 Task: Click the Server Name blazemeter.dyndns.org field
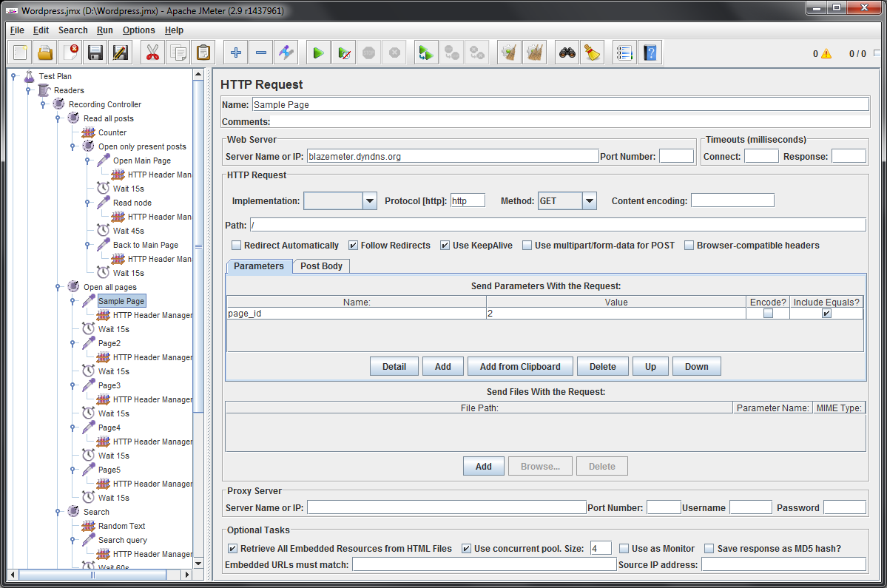pyautogui.click(x=453, y=156)
